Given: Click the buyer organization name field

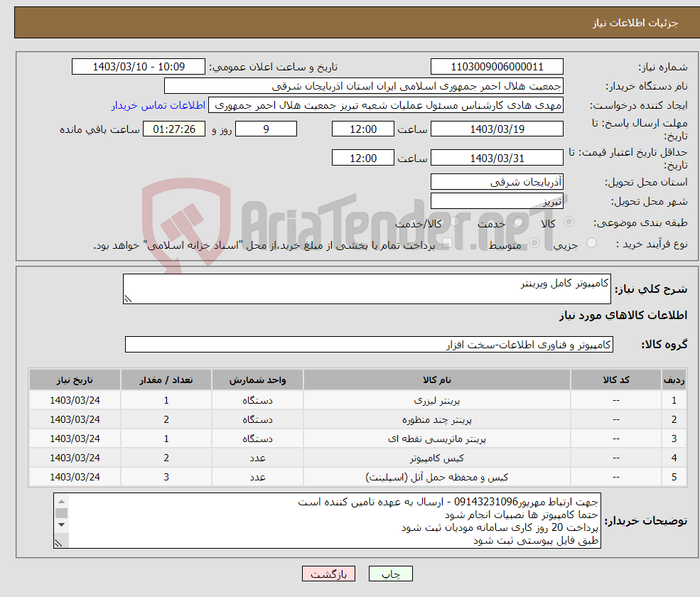Looking at the screenshot, I should (363, 86).
